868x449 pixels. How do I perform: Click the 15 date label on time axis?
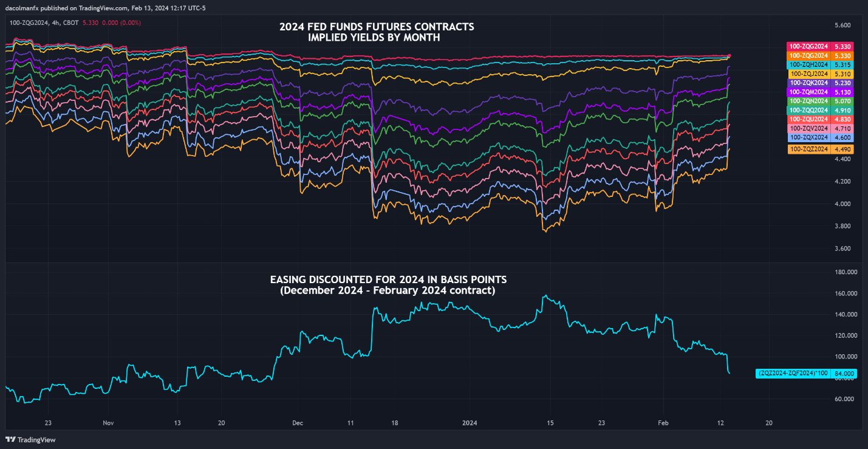pos(550,422)
